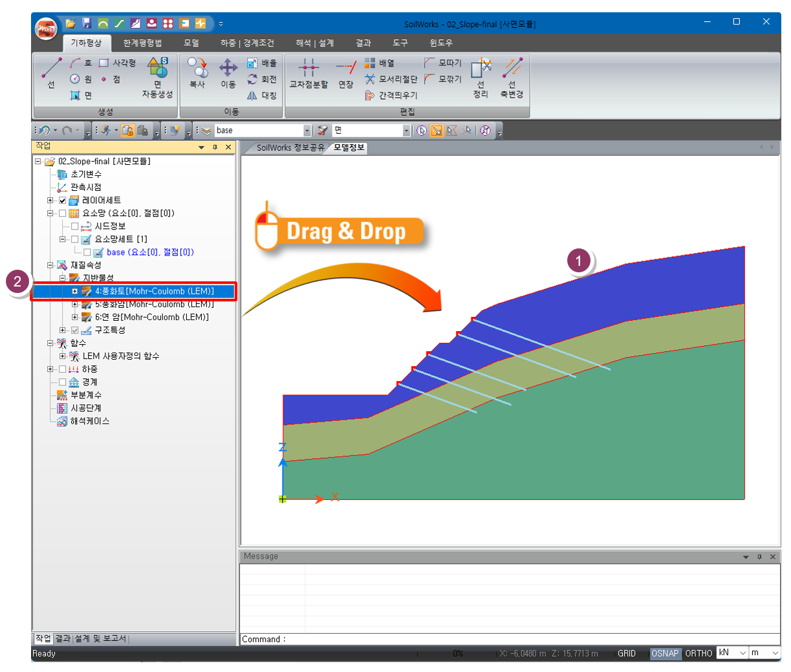
Task: Click the 복사 (copy) tool
Action: (197, 72)
